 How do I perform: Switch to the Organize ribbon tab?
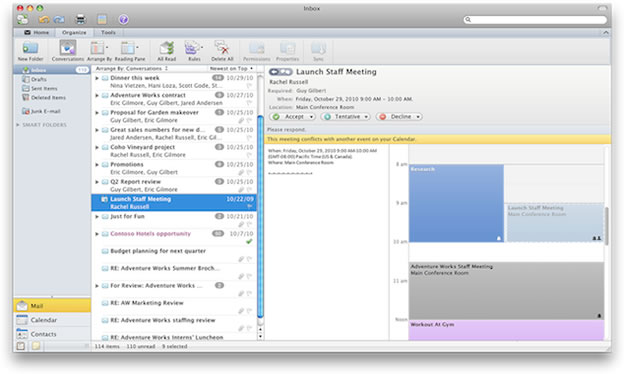click(x=74, y=32)
